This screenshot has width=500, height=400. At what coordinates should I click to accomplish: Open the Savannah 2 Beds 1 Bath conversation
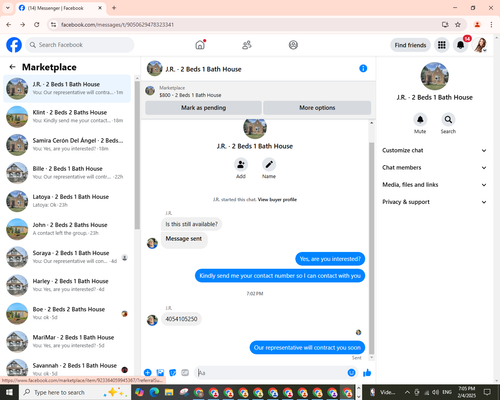click(67, 368)
